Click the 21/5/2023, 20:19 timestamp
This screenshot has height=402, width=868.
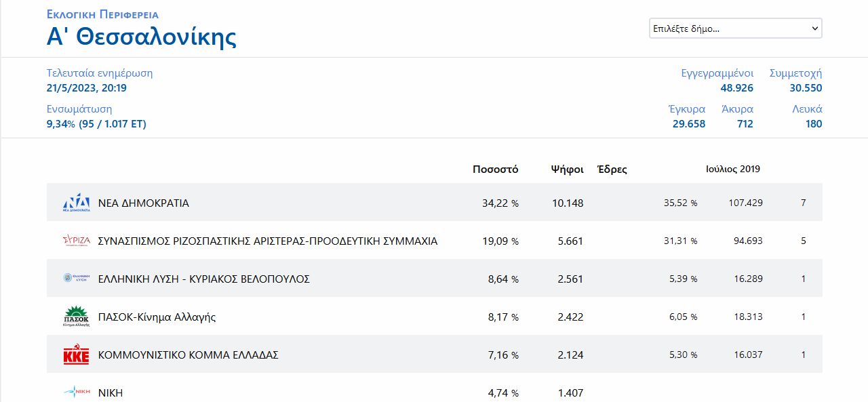point(87,88)
